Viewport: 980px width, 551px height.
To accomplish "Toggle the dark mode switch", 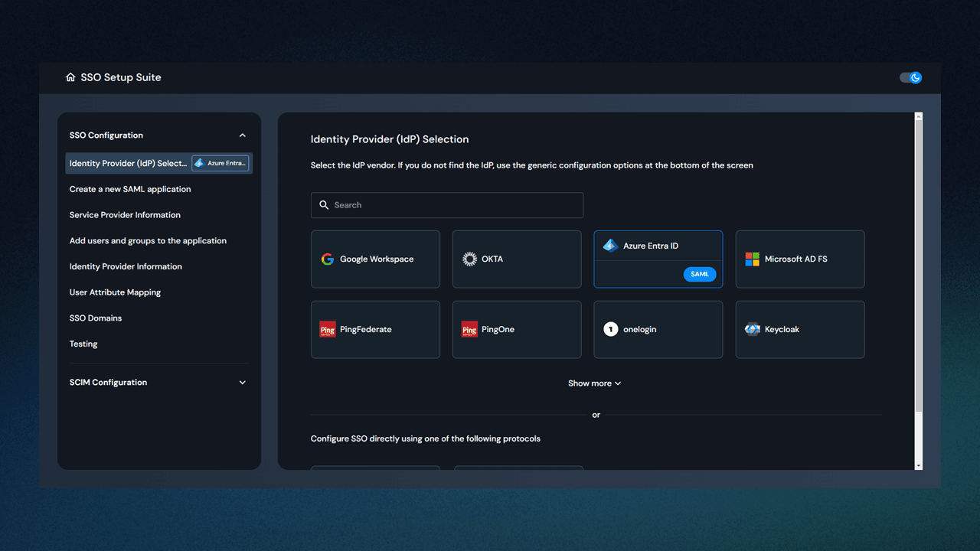I will [x=910, y=77].
